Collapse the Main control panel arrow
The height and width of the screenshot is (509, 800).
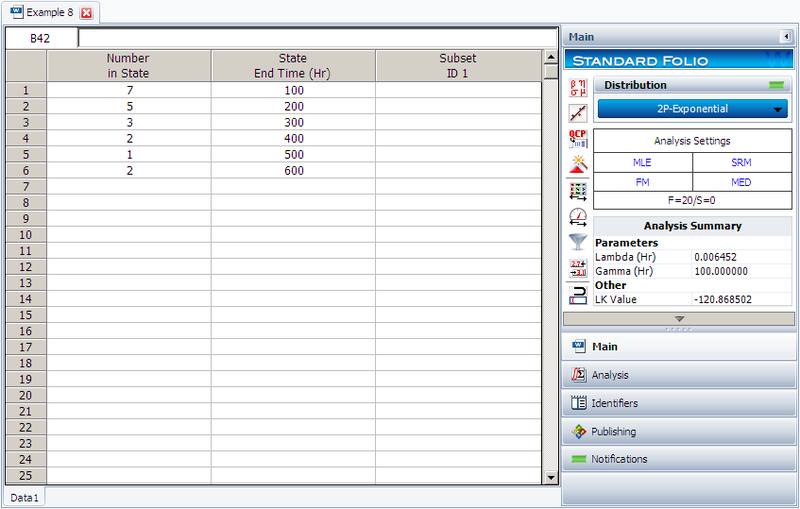tap(785, 37)
